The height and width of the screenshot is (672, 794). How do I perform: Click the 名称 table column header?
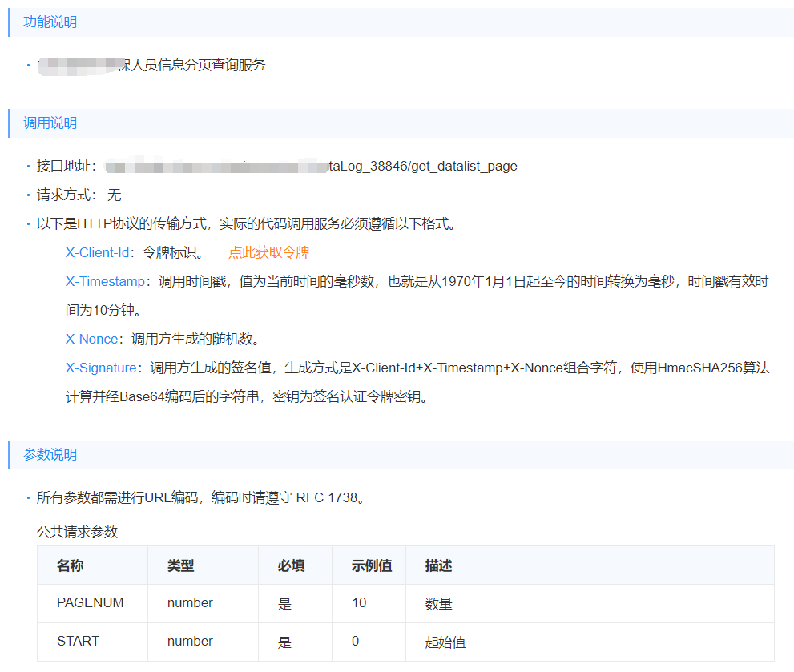coord(71,565)
